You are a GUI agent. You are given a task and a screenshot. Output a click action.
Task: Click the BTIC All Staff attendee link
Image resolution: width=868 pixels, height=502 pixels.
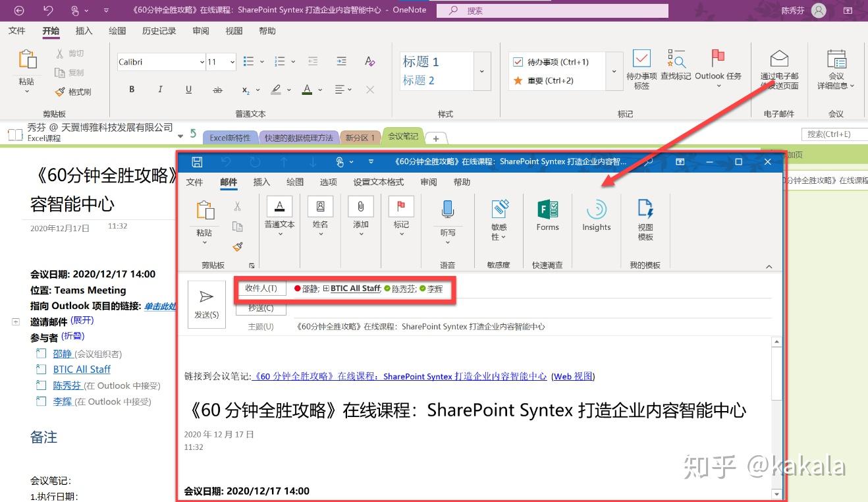pos(82,370)
